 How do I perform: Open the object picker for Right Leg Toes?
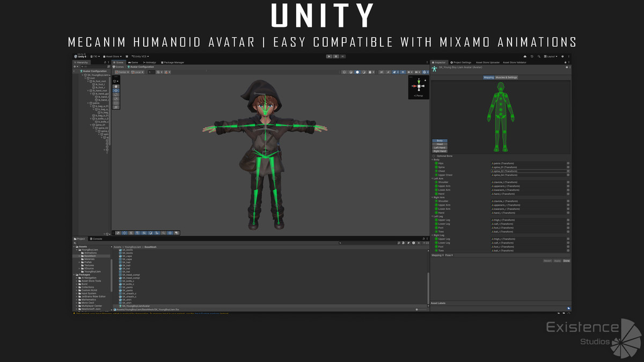click(x=568, y=250)
